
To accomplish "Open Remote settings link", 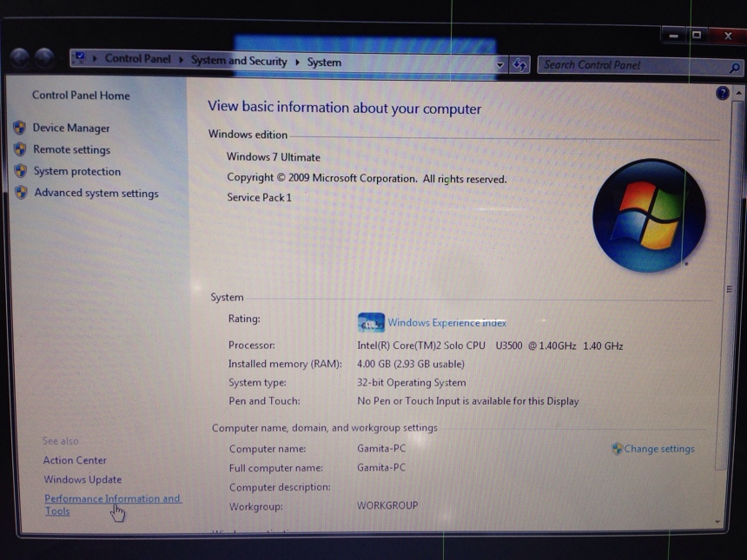I will click(71, 149).
